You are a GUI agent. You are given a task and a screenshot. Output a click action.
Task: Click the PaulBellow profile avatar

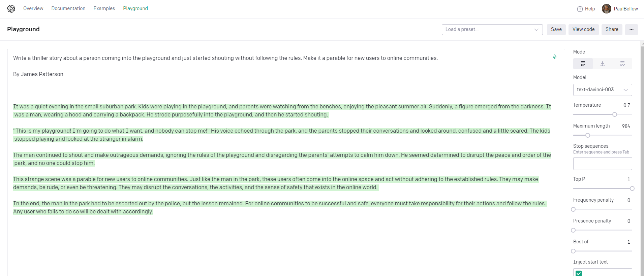[607, 9]
